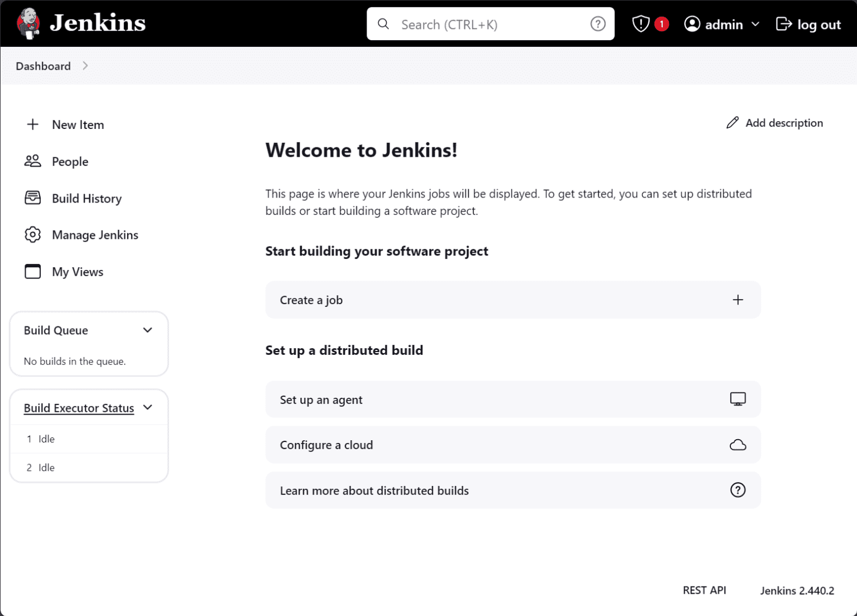Open the security warnings shield icon
Viewport: 857px width, 616px height.
pos(641,23)
